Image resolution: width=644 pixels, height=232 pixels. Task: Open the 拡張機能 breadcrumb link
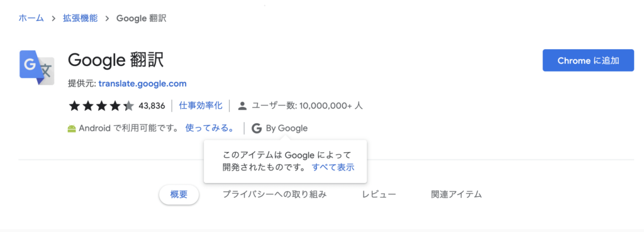80,18
